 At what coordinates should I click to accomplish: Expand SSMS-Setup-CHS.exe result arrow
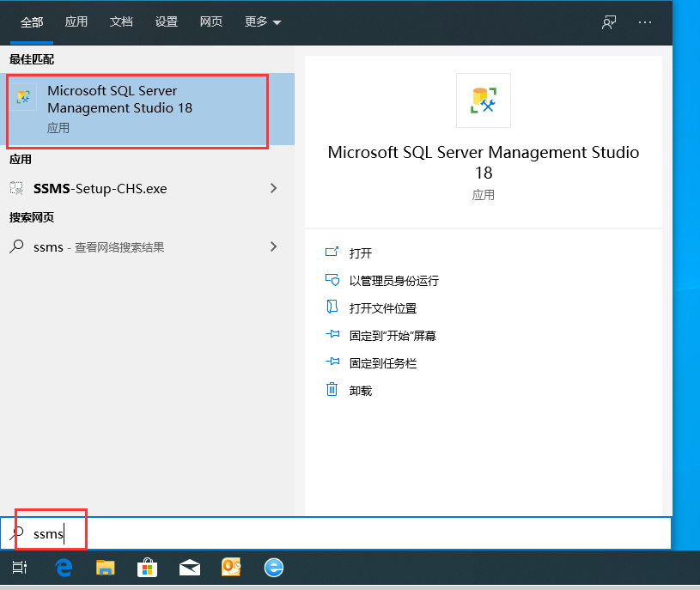(x=274, y=188)
